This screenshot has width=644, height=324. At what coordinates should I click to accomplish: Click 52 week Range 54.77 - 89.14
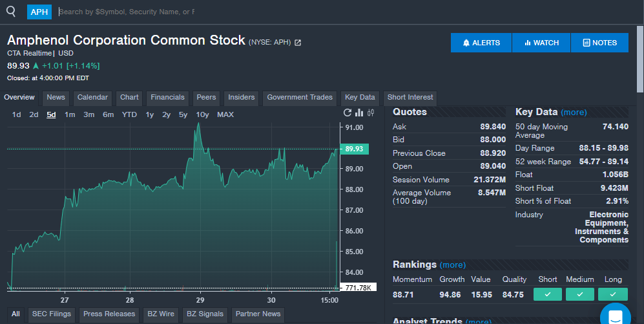pos(604,162)
